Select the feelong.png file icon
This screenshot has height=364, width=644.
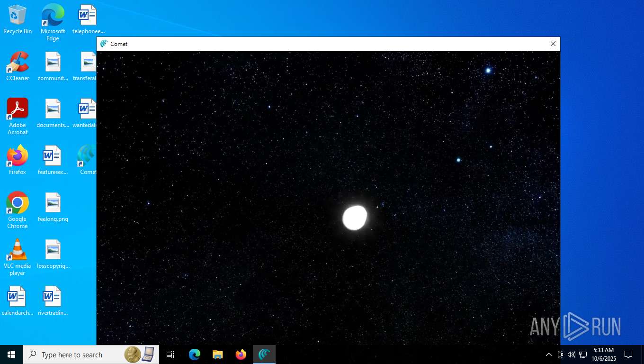pos(53,207)
